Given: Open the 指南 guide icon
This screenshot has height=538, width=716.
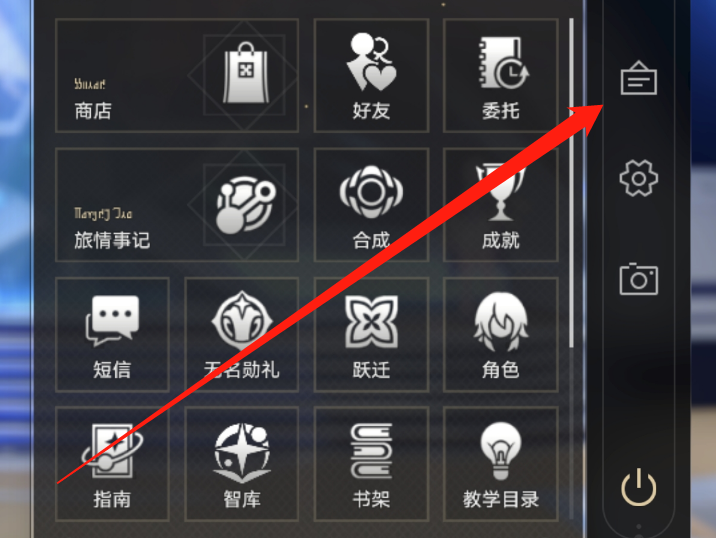Looking at the screenshot, I should (112, 464).
